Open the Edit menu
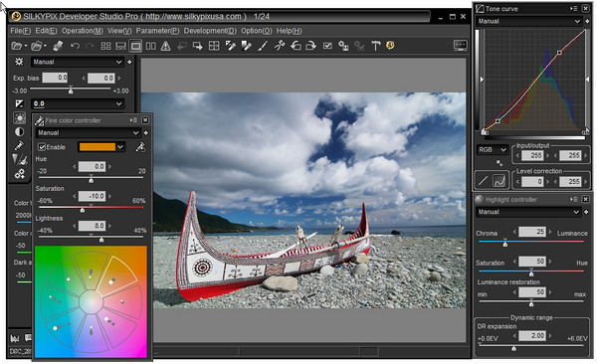This screenshot has height=364, width=597. click(x=46, y=31)
